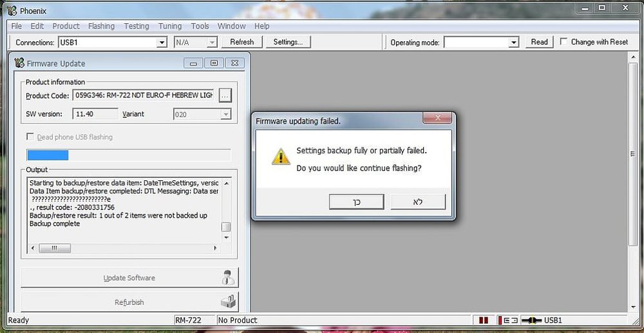Open the Tools menu
This screenshot has height=333, width=644.
coord(200,26)
